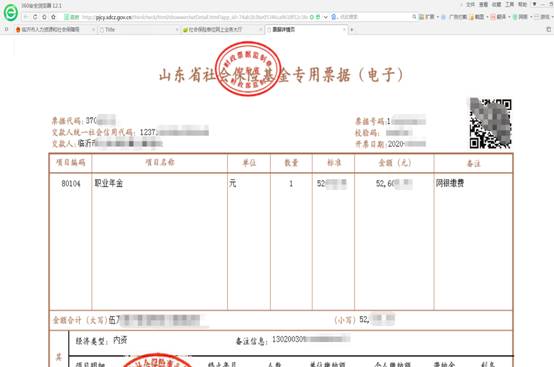This screenshot has height=367, width=554.
Task: Open the 网银 online banking toolbar icon
Action: pos(520,17)
